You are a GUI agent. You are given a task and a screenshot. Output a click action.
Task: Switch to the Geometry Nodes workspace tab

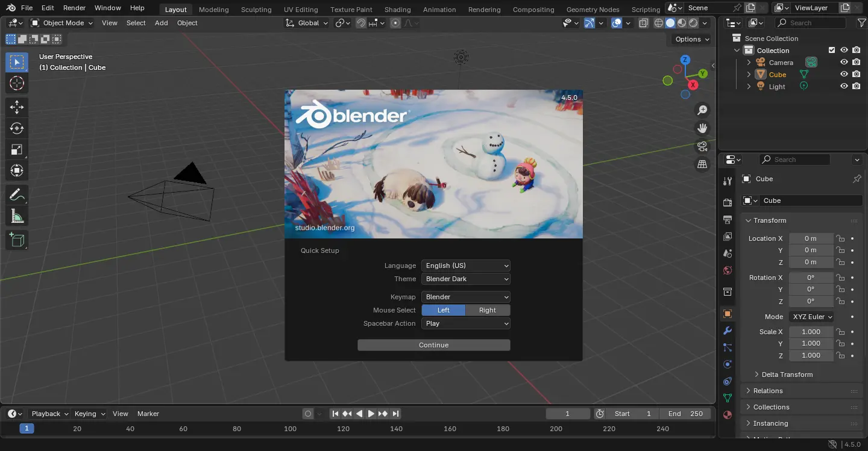593,9
